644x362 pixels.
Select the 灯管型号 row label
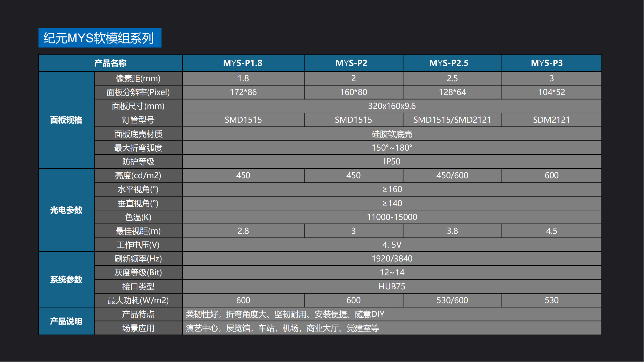click(138, 120)
